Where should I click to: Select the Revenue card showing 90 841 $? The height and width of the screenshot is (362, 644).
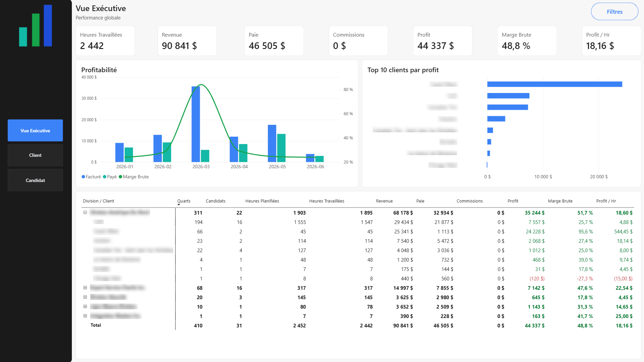[x=187, y=41]
